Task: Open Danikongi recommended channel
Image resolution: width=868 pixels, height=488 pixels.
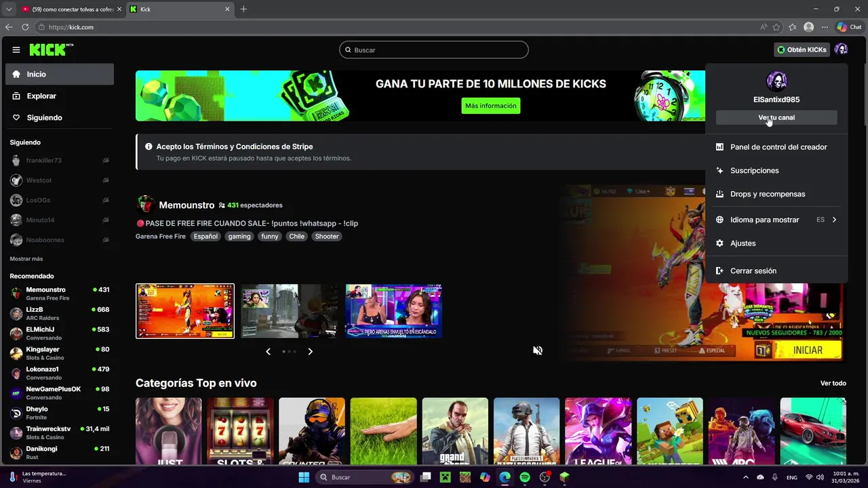Action: (x=60, y=453)
